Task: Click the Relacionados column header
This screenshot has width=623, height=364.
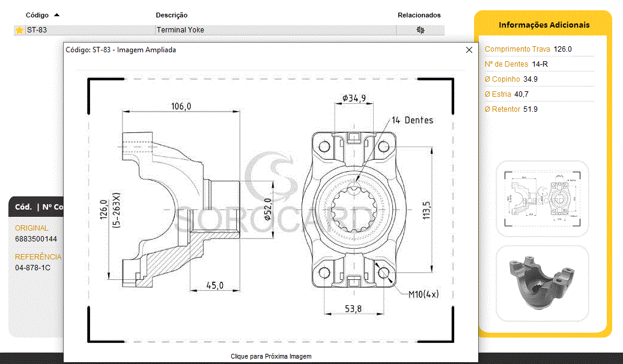Action: point(419,15)
